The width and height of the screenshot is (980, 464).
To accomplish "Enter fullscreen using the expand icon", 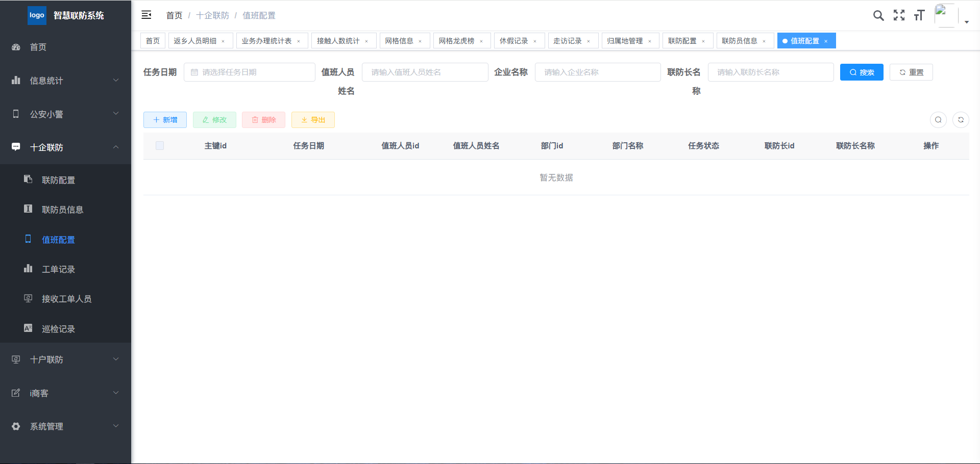I will [x=899, y=15].
